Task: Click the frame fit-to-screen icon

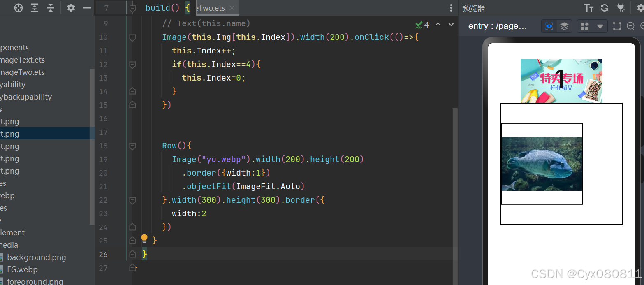Action: [617, 26]
